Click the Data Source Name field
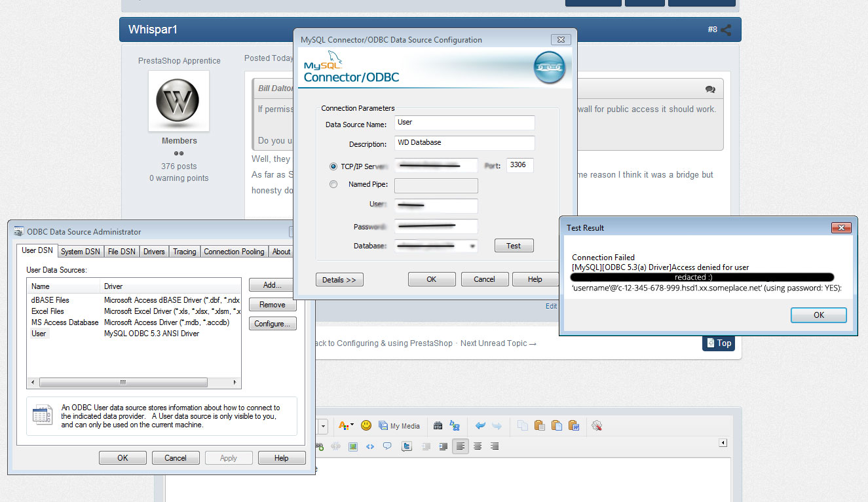The width and height of the screenshot is (868, 502). [x=464, y=123]
